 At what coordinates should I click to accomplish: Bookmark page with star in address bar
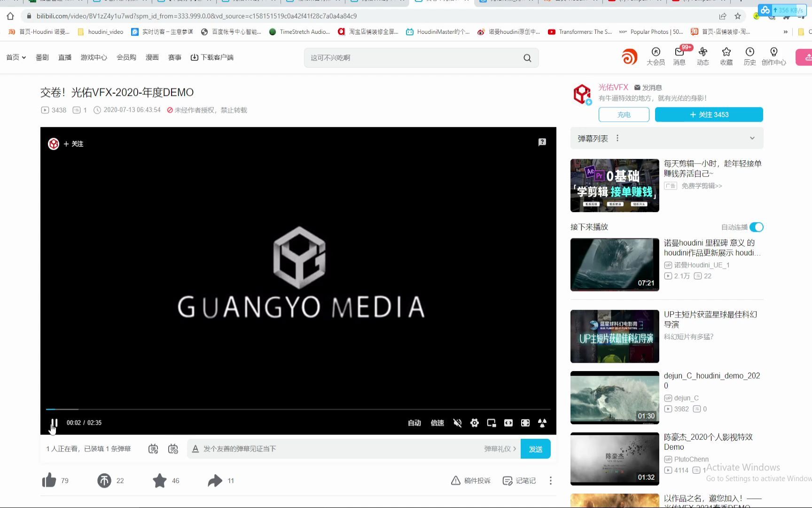(x=738, y=16)
